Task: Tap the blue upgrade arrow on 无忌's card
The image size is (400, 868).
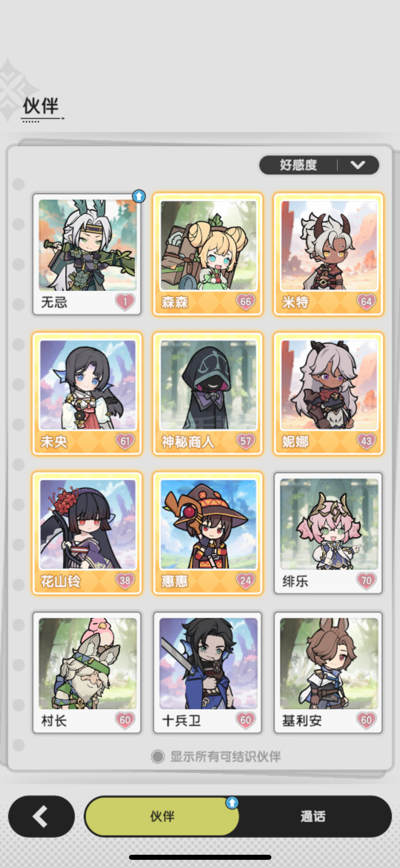Action: click(x=139, y=196)
